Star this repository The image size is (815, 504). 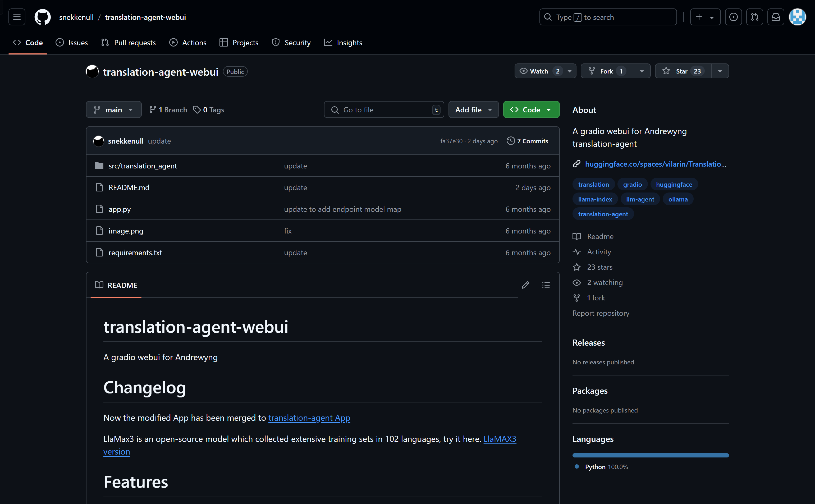(683, 71)
